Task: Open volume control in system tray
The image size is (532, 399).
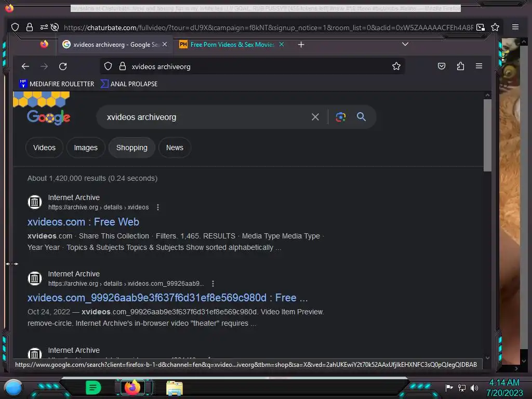Action: [x=474, y=388]
